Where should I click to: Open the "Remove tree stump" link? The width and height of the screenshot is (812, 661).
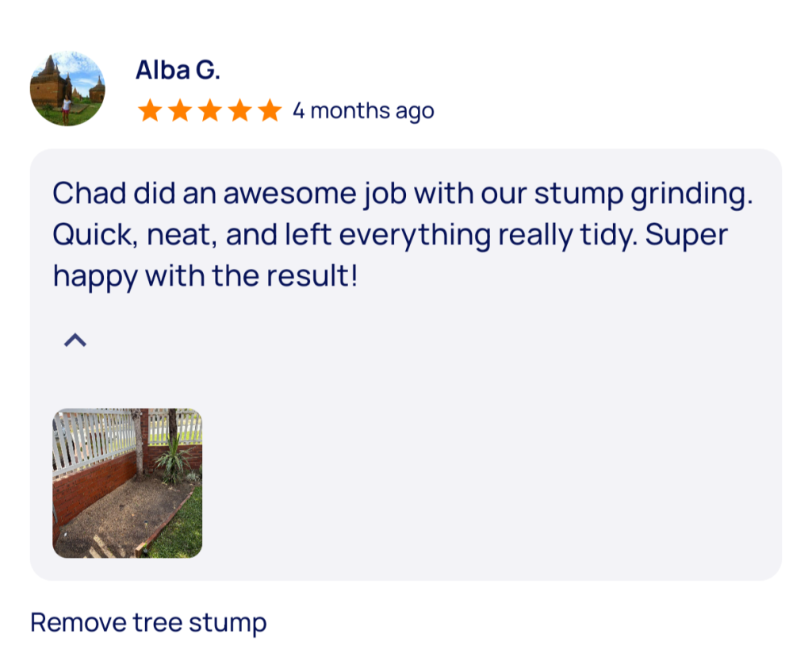point(148,622)
